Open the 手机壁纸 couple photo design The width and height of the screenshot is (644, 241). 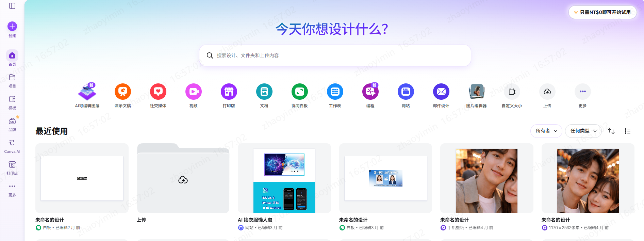click(487, 178)
